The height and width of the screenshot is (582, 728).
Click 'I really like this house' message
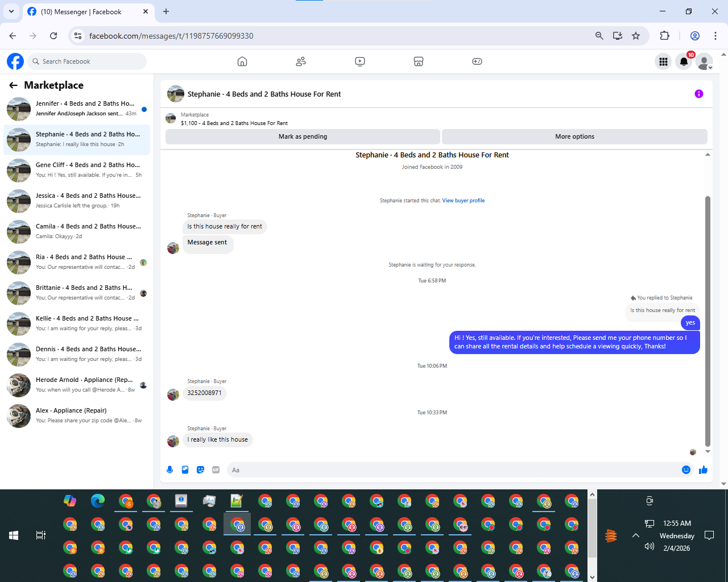click(217, 439)
